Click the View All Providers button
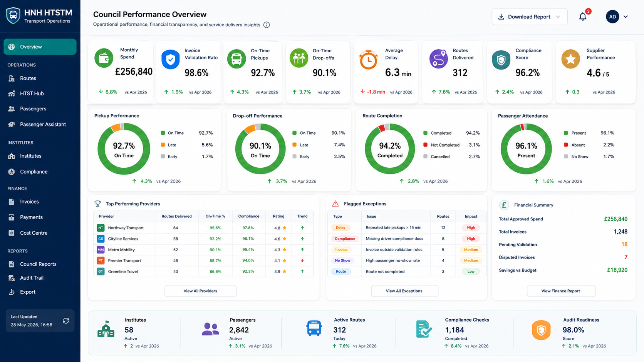Viewport: 644px width, 362px height. pos(200,291)
